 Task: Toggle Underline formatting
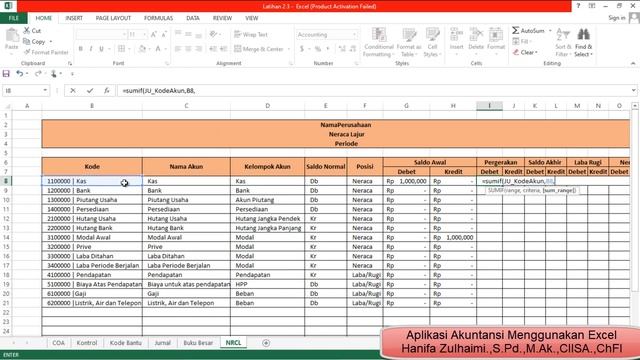[x=101, y=49]
